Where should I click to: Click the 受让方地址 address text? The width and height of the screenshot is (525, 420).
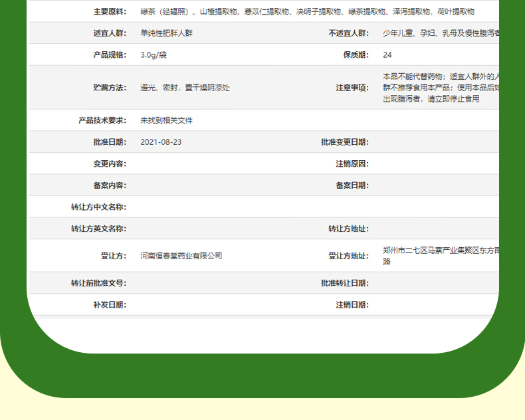tap(441, 256)
